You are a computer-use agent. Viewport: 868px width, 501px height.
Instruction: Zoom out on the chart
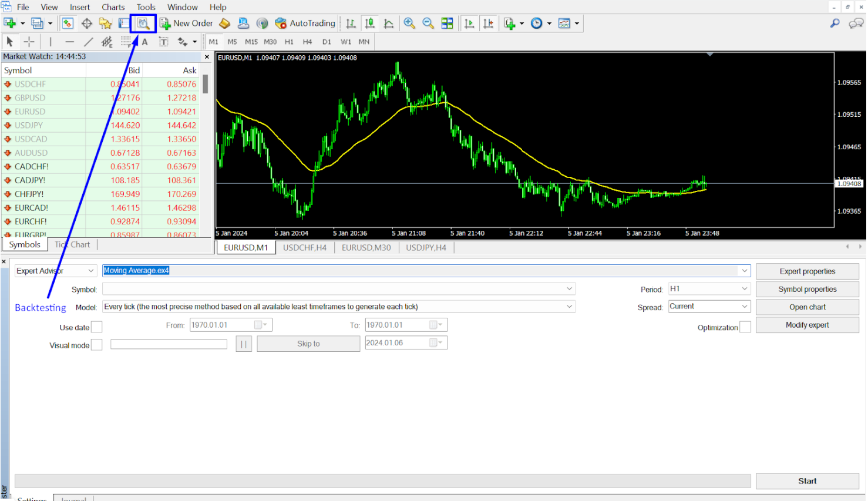coord(428,23)
